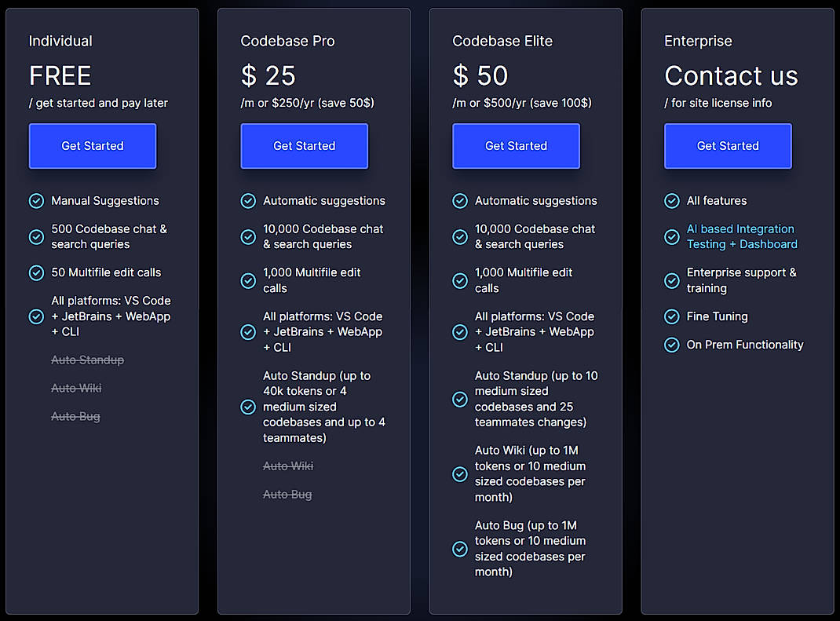Click the checkmark next to All features
The image size is (840, 621).
point(672,201)
